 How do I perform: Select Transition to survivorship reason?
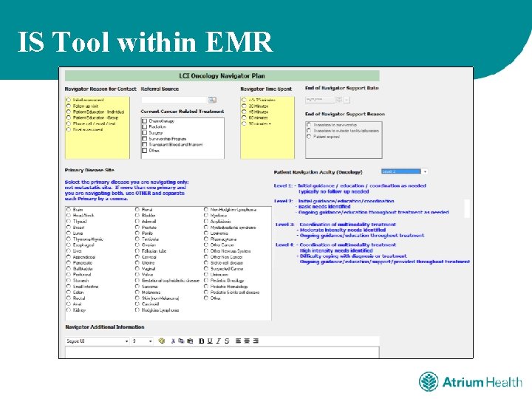309,125
